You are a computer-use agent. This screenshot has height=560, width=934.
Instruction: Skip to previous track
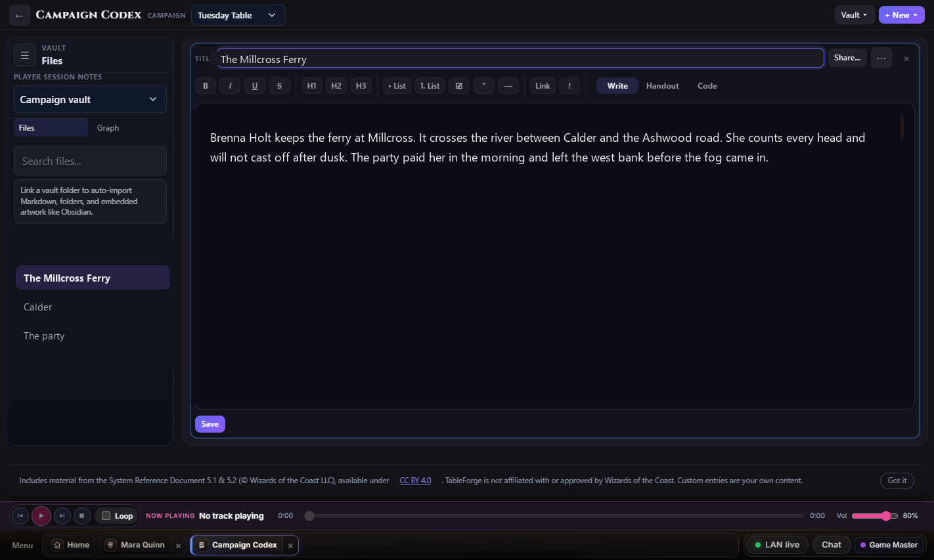(x=20, y=516)
